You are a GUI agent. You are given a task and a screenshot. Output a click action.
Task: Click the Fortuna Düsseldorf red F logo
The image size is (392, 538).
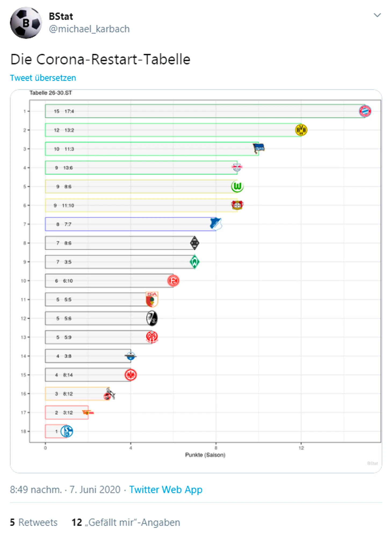[x=173, y=281]
